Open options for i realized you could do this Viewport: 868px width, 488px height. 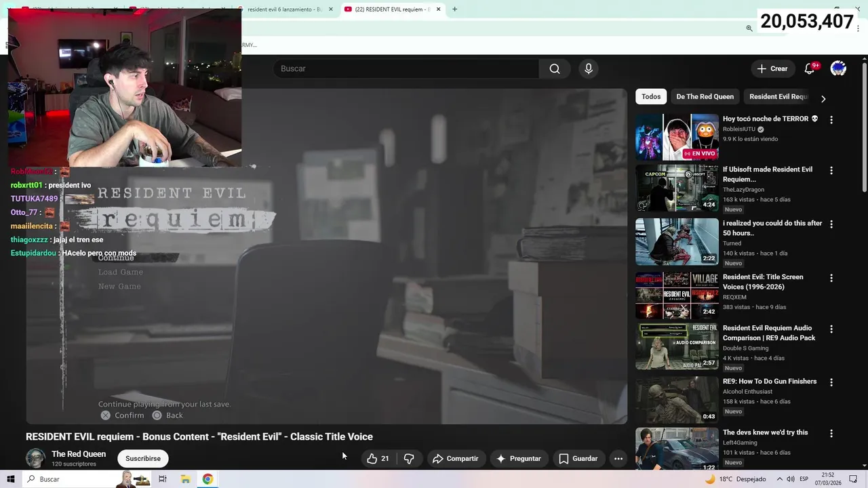pos(831,224)
